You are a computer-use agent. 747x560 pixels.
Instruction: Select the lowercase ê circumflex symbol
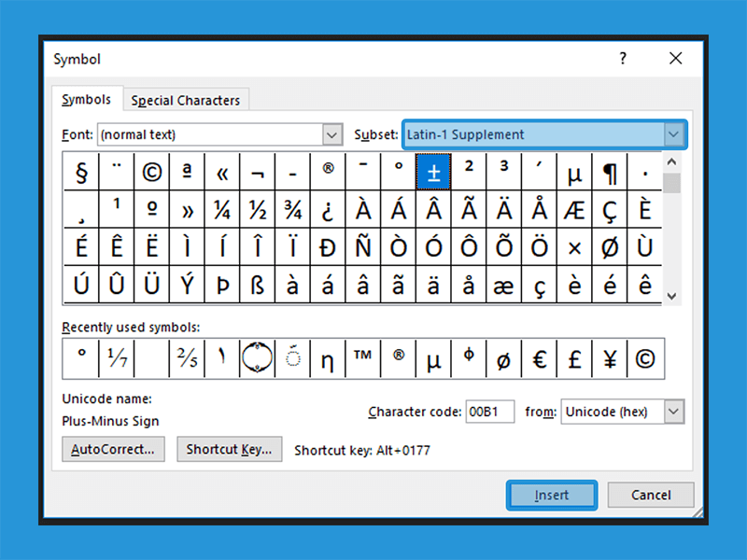tap(645, 285)
